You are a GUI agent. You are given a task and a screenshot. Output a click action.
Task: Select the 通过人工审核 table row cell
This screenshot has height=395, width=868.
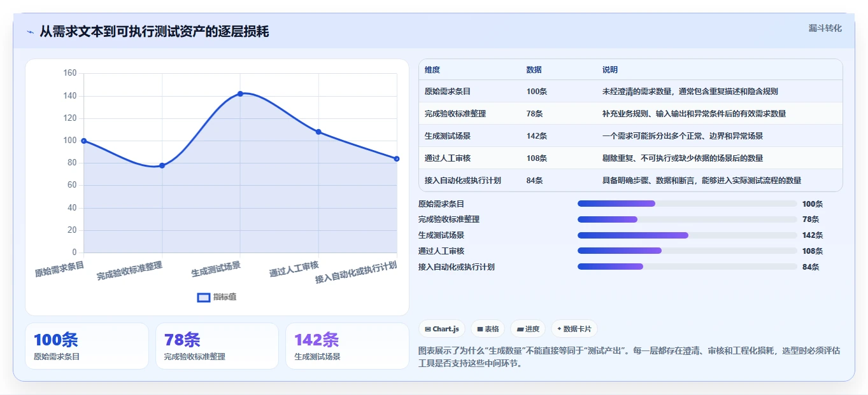(448, 158)
